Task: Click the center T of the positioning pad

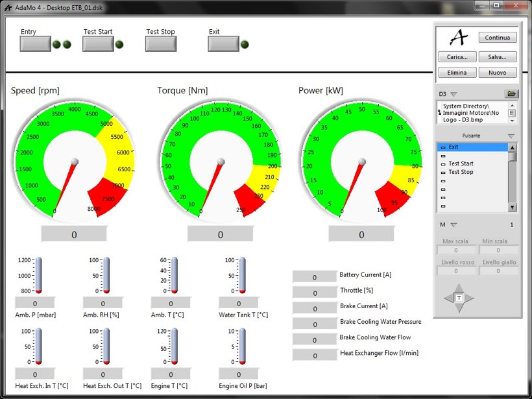Action: [459, 298]
